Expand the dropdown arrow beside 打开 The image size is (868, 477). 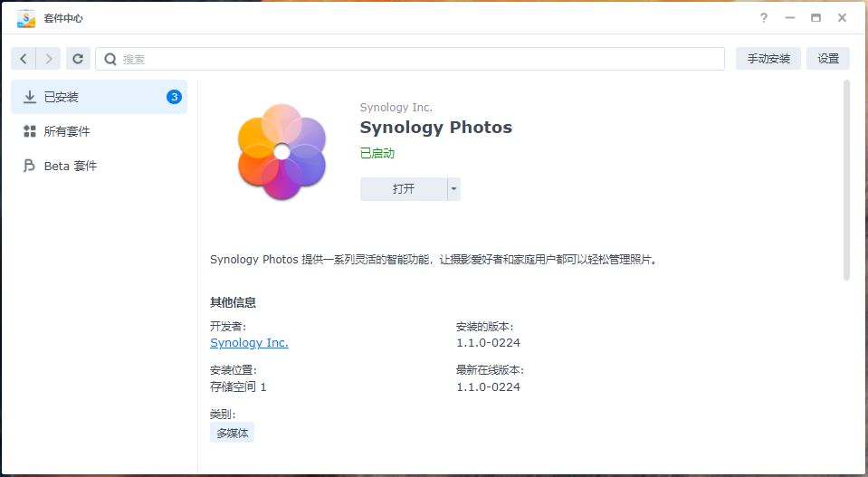point(454,189)
